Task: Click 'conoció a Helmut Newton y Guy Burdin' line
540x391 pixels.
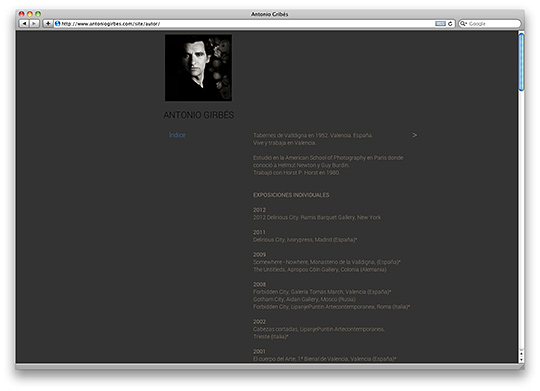Action: [x=301, y=165]
